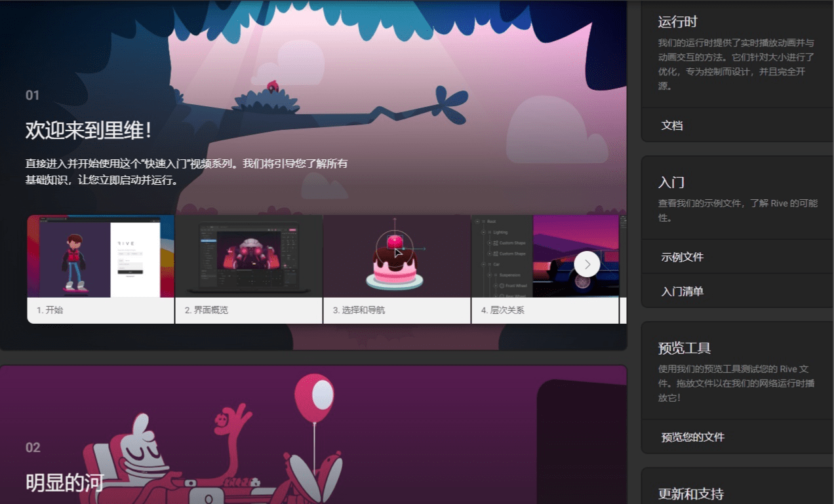
Task: Click the 更新和支持 section heading
Action: coord(690,494)
